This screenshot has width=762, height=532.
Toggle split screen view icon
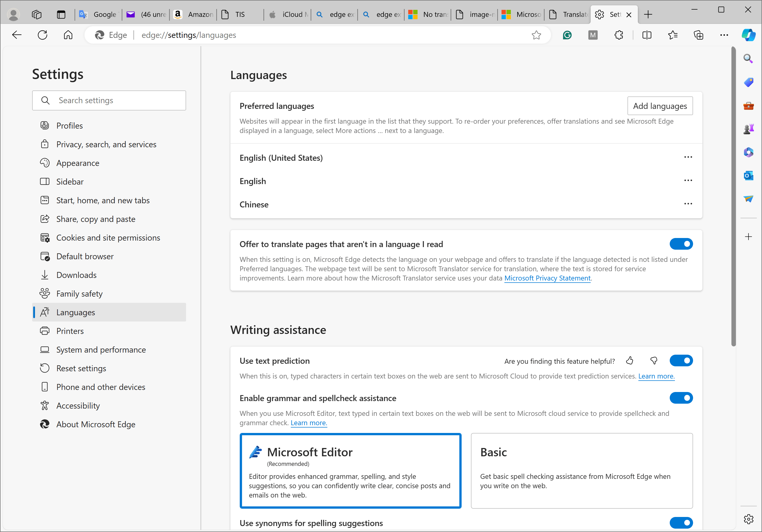pyautogui.click(x=646, y=35)
